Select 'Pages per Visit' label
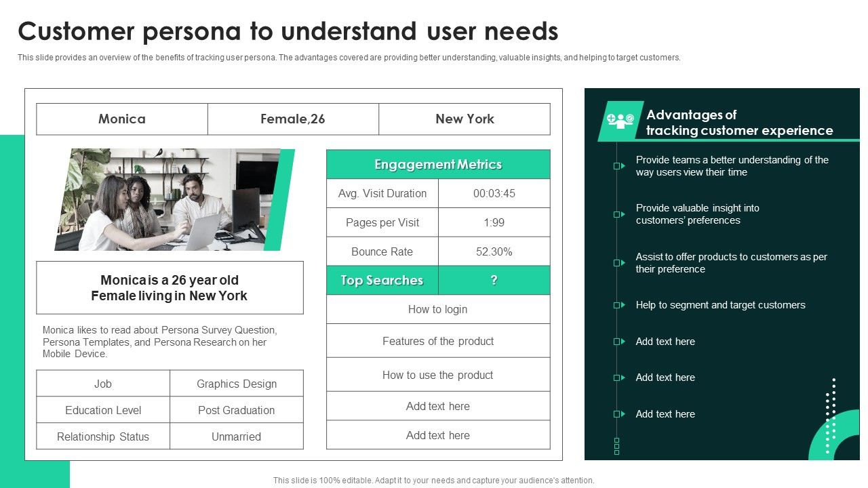868x488 pixels. [382, 222]
